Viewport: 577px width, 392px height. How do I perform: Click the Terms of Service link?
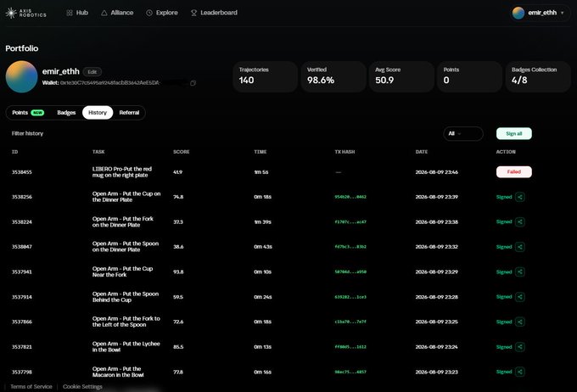pyautogui.click(x=31, y=386)
